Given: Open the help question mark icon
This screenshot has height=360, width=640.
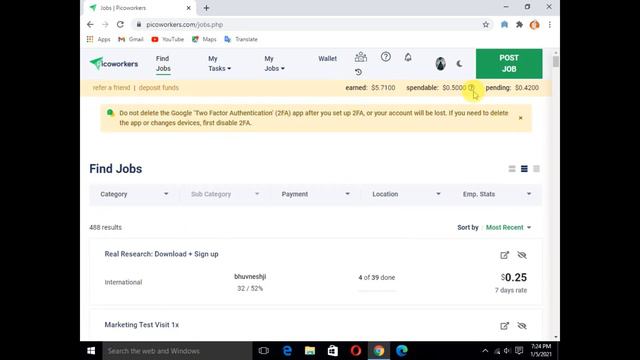Looking at the screenshot, I should pyautogui.click(x=386, y=57).
